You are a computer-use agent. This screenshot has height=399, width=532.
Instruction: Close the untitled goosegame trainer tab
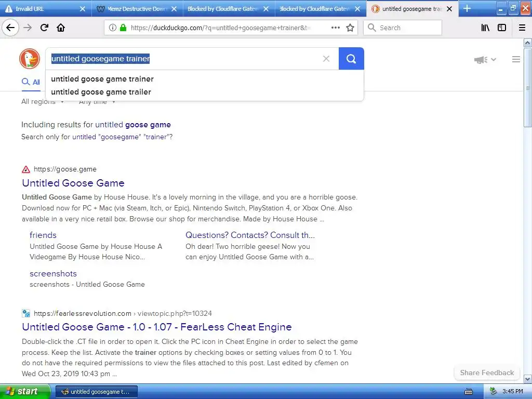449,9
